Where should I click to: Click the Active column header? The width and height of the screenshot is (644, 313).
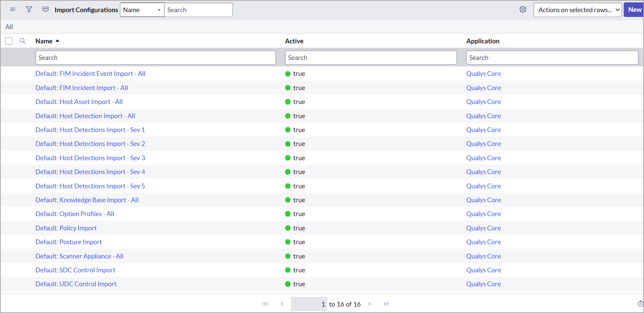click(x=294, y=41)
